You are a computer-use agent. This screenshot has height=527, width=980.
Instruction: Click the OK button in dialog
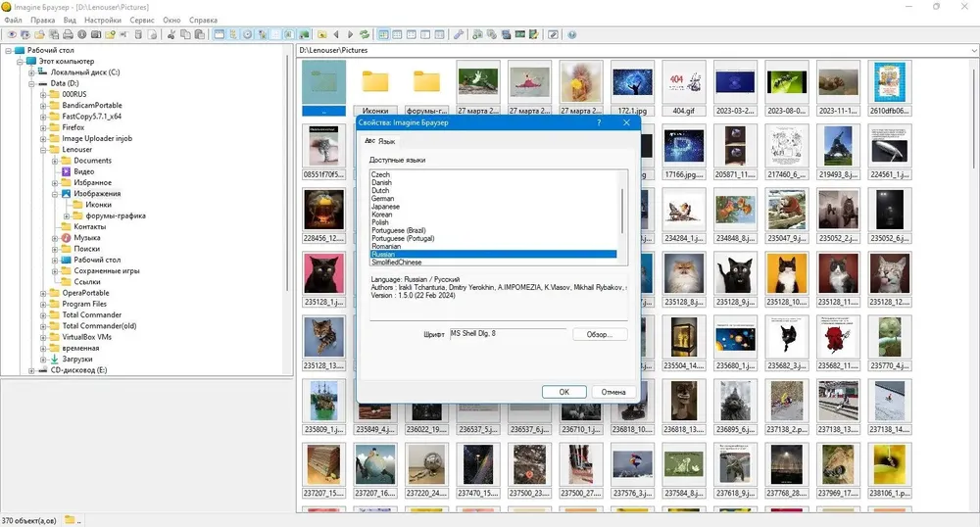563,392
